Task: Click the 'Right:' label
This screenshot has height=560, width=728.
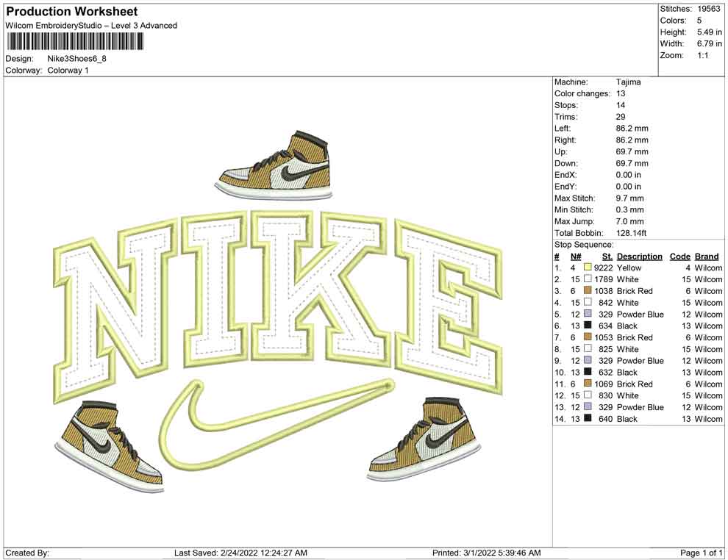Action: (x=565, y=140)
